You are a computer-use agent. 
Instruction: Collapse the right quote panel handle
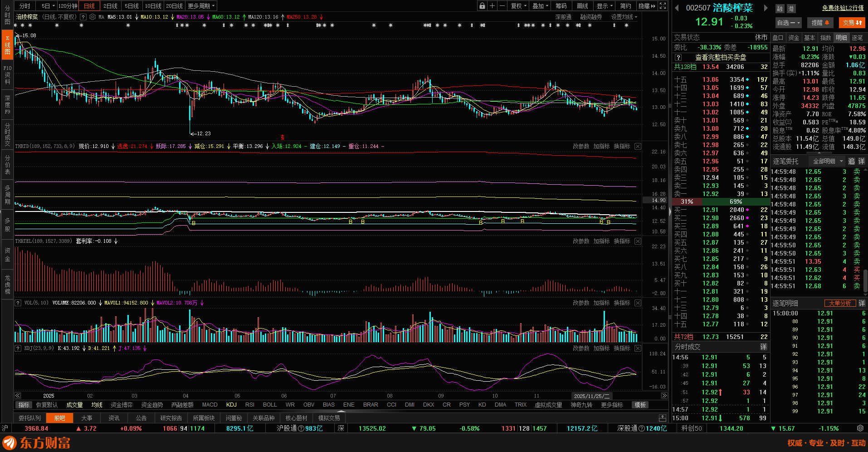point(670,211)
